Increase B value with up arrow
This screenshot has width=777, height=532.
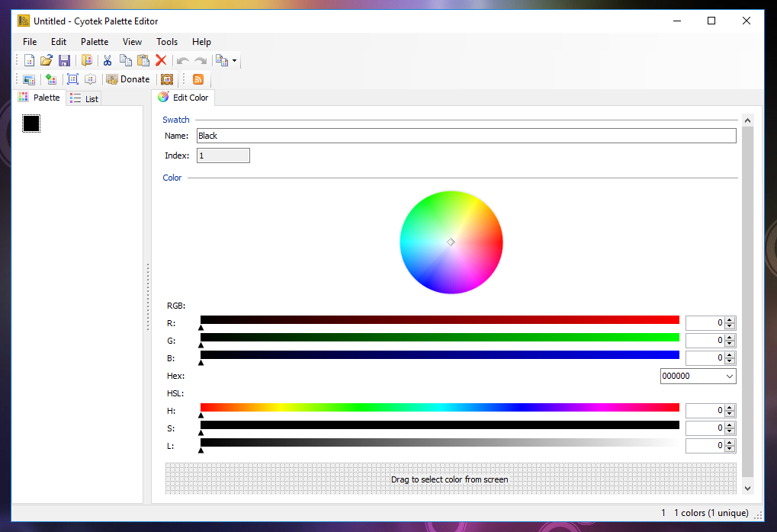[x=730, y=354]
